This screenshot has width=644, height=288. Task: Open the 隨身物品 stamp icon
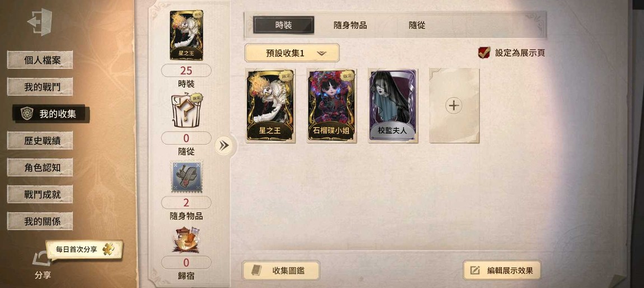(x=186, y=176)
